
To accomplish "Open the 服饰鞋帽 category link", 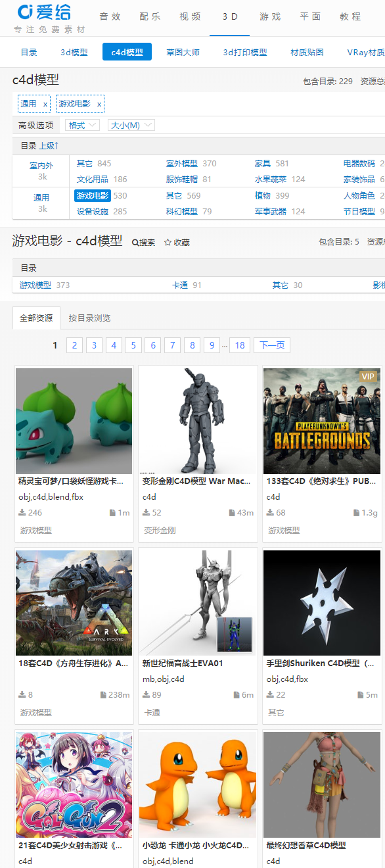I will (182, 179).
